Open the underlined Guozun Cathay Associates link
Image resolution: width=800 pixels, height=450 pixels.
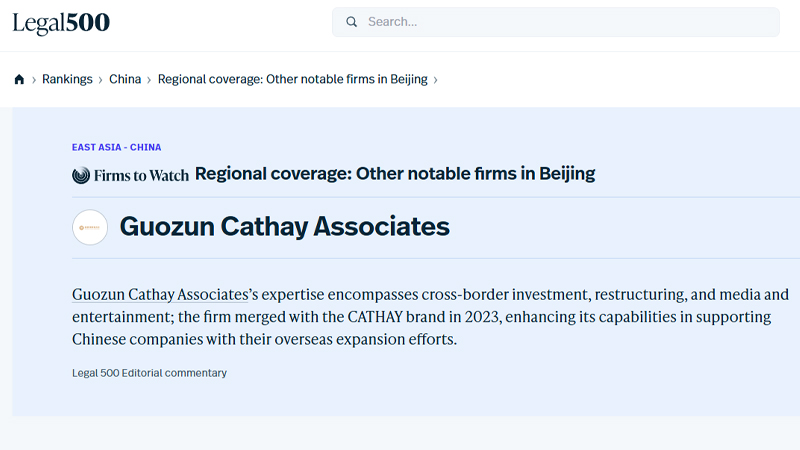pyautogui.click(x=160, y=294)
